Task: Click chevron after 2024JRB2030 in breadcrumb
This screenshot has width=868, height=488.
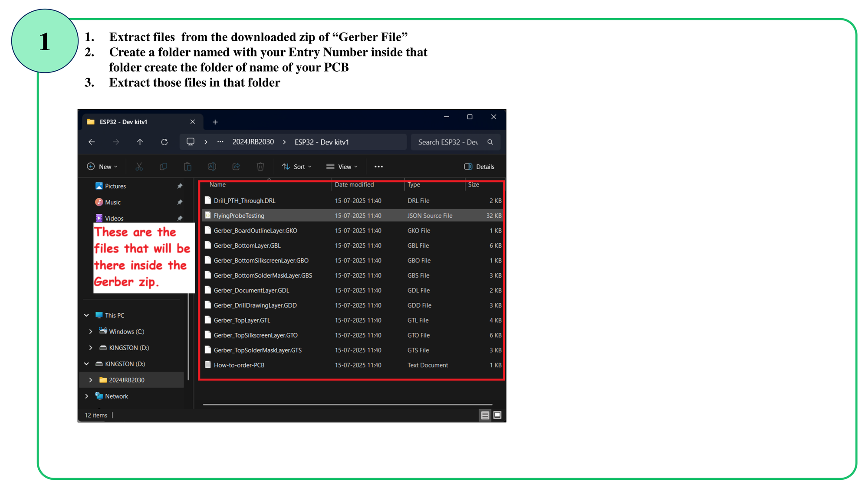Action: [284, 142]
